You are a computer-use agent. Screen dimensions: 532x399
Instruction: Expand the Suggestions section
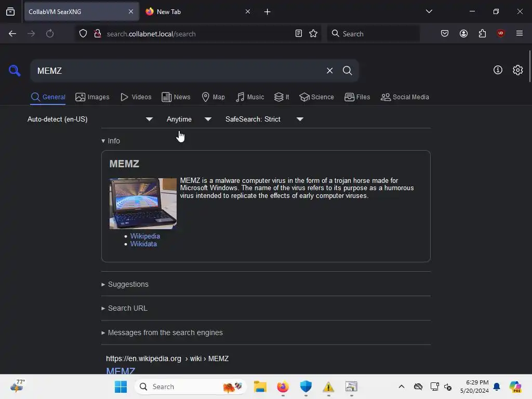pyautogui.click(x=125, y=284)
